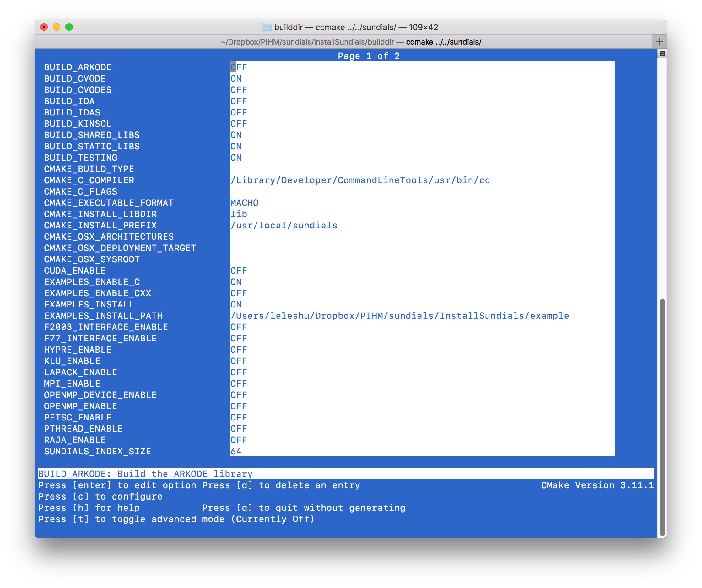
Task: Click the yellow minimize traffic light
Action: tap(57, 27)
